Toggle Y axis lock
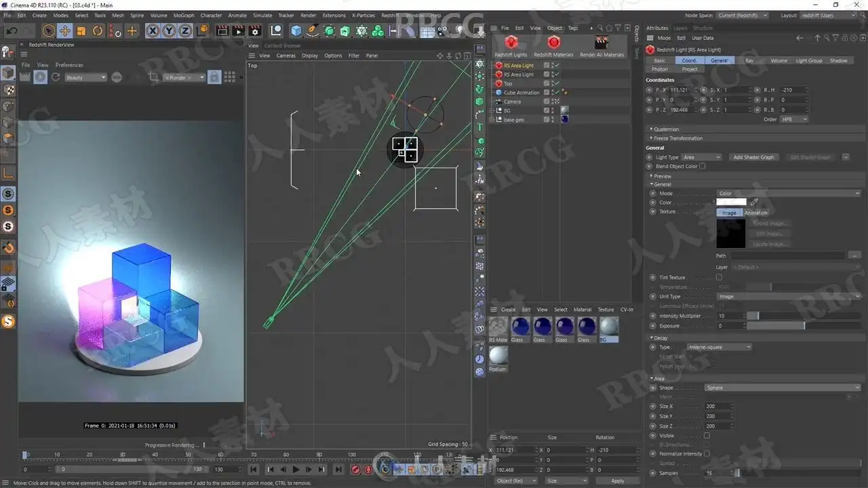Screen dimensions: 868x488 (x=168, y=30)
